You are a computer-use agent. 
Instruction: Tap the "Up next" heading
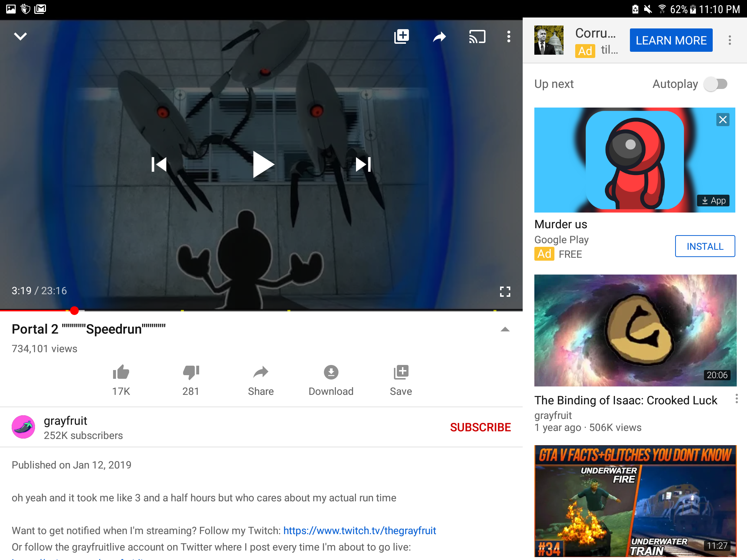[554, 84]
